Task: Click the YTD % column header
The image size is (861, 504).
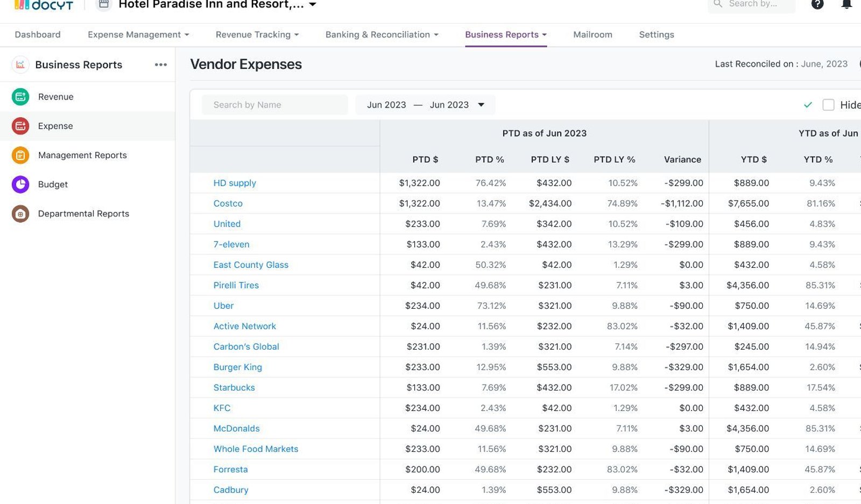Action: point(818,159)
